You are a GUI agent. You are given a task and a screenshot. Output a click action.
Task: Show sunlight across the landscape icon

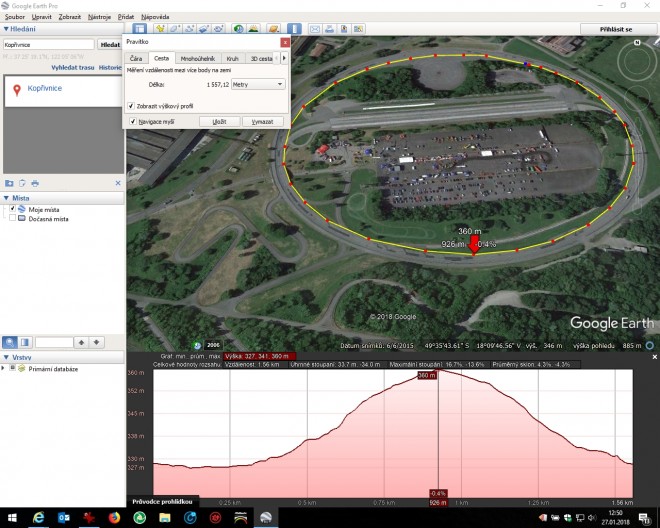click(253, 29)
